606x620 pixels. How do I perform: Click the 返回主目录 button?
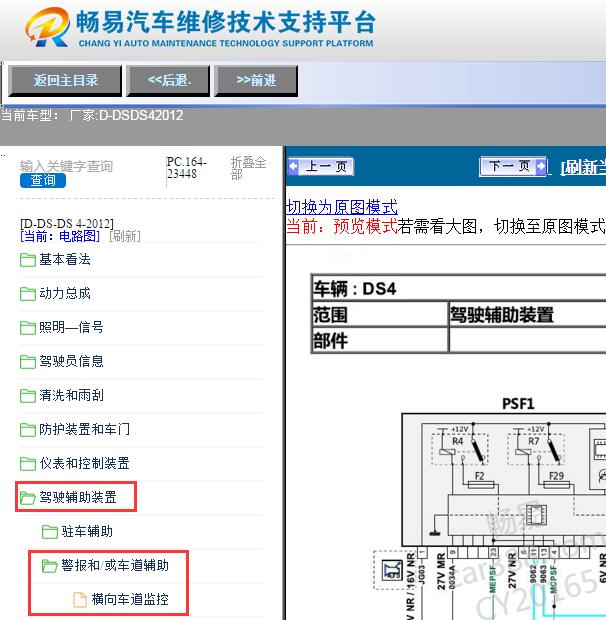[65, 81]
